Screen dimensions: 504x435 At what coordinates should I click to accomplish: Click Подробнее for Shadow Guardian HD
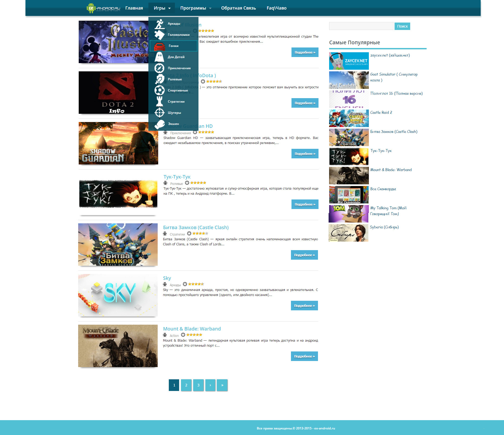(305, 154)
